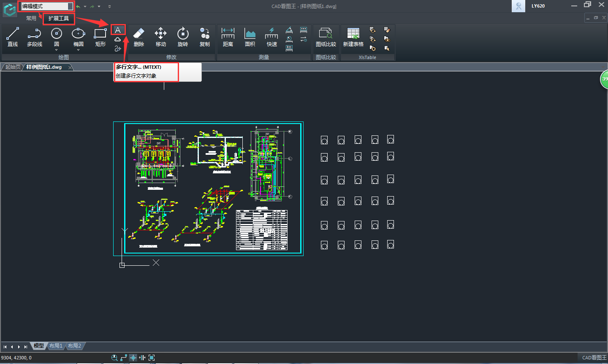This screenshot has height=364, width=608.
Task: Click the LY620 user account button
Action: coord(537,6)
